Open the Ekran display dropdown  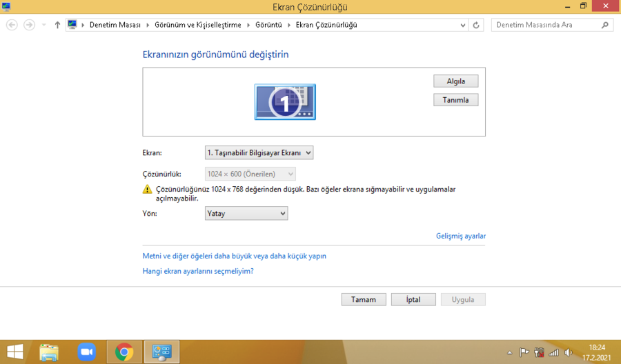click(x=259, y=153)
